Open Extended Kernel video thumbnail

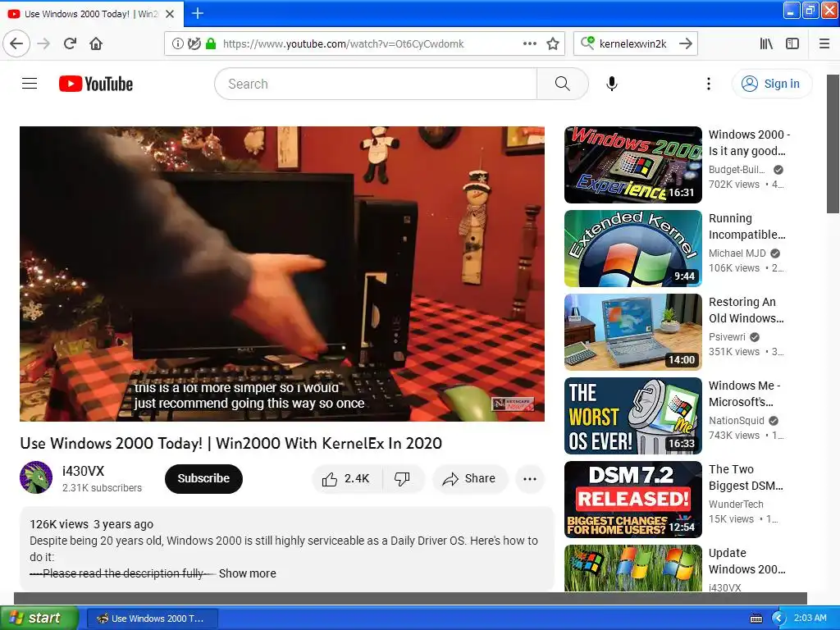pos(632,248)
